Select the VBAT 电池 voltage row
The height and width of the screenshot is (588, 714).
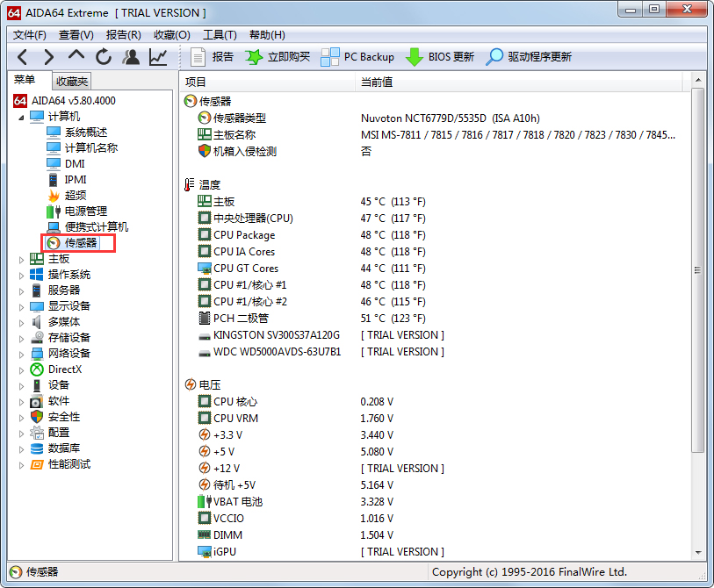point(435,502)
